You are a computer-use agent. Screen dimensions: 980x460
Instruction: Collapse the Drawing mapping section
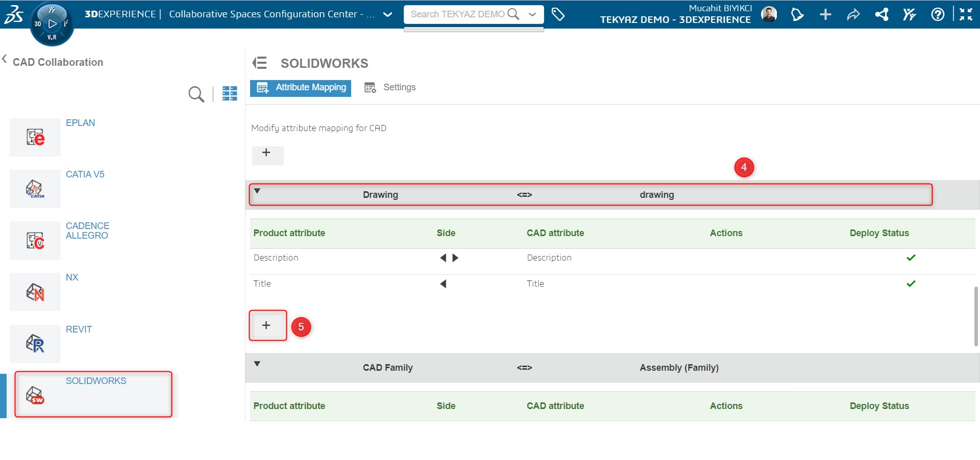[257, 191]
